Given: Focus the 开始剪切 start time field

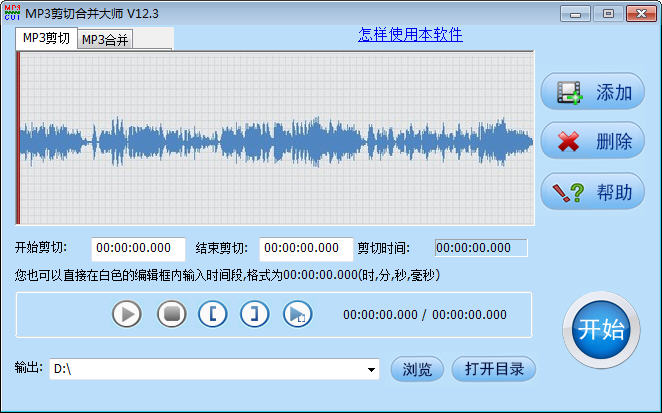Looking at the screenshot, I should [x=138, y=248].
